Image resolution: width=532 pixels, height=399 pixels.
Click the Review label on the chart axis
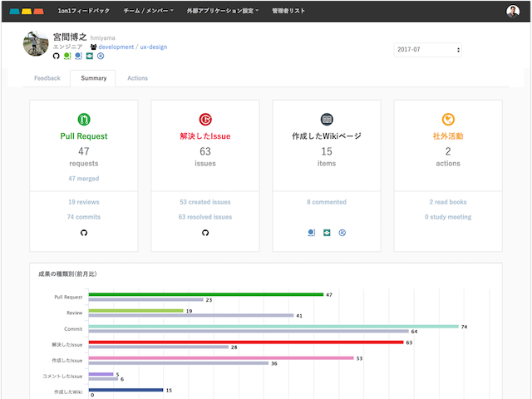coord(75,313)
